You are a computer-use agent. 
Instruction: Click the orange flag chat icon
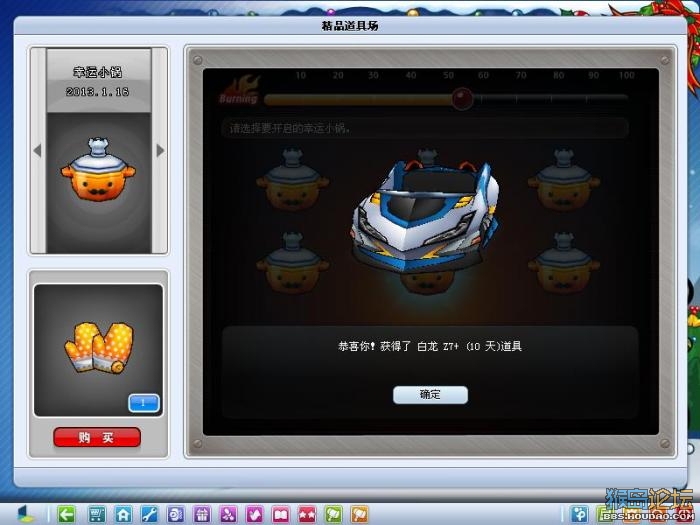[x=360, y=515]
